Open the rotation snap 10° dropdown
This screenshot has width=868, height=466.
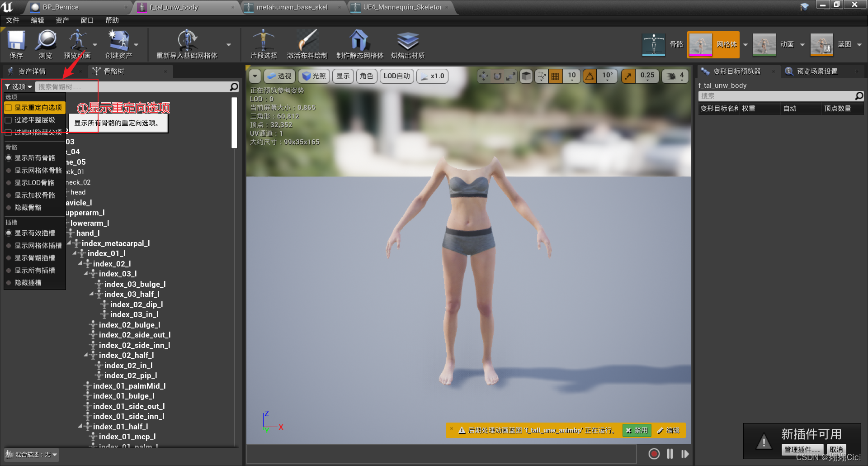tap(607, 76)
